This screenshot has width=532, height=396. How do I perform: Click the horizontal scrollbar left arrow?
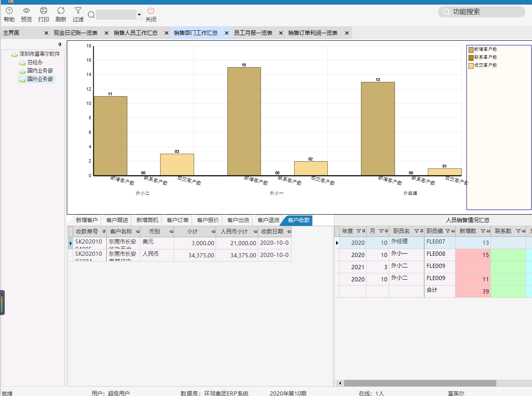point(339,383)
